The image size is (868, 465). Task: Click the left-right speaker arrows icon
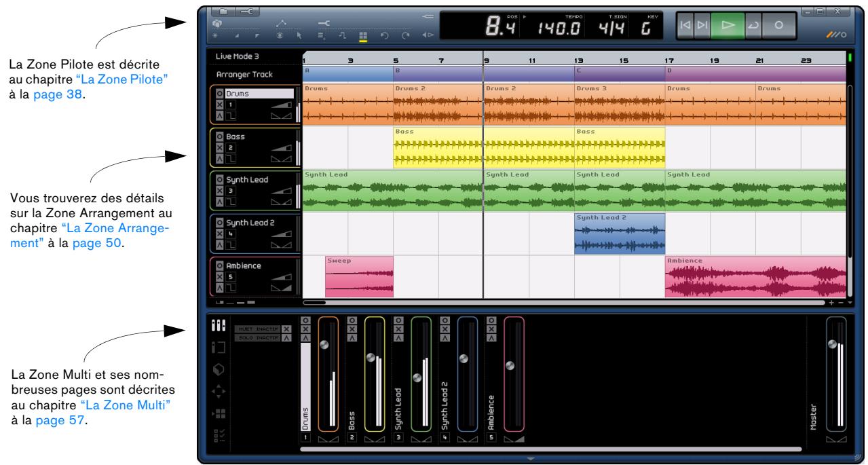coord(427,37)
